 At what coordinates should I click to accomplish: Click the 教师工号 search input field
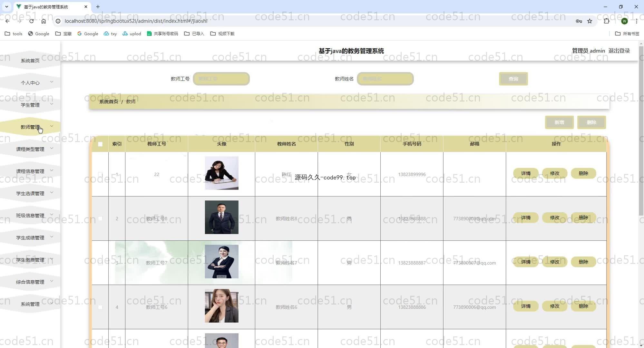point(221,79)
